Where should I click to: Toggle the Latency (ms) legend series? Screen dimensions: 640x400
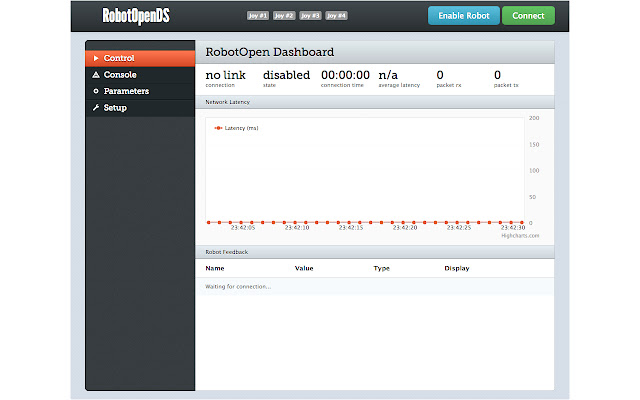pos(236,128)
